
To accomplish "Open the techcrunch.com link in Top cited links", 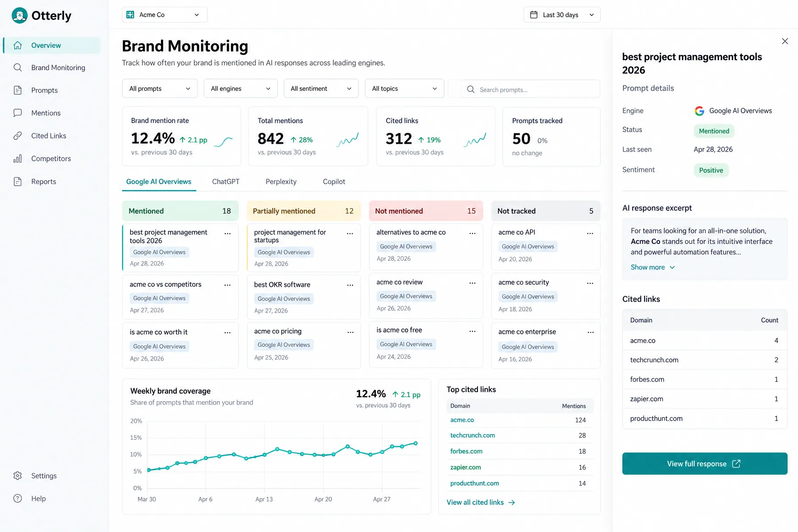I will pos(473,435).
